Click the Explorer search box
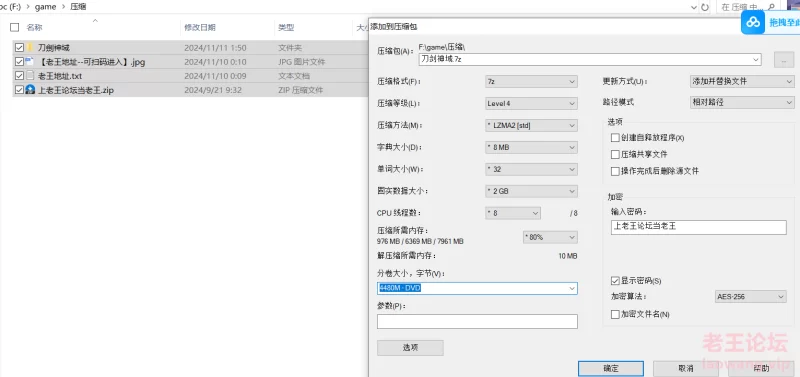The image size is (800, 377). point(749,7)
